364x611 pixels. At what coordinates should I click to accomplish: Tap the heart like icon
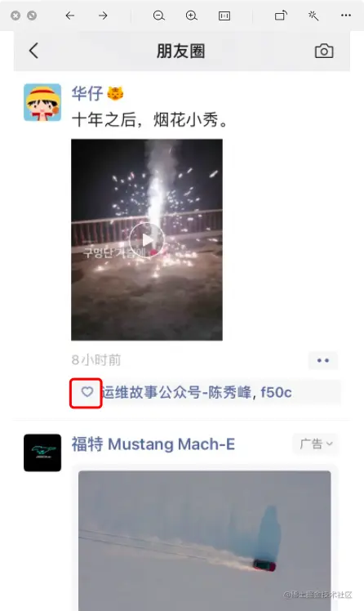click(87, 392)
